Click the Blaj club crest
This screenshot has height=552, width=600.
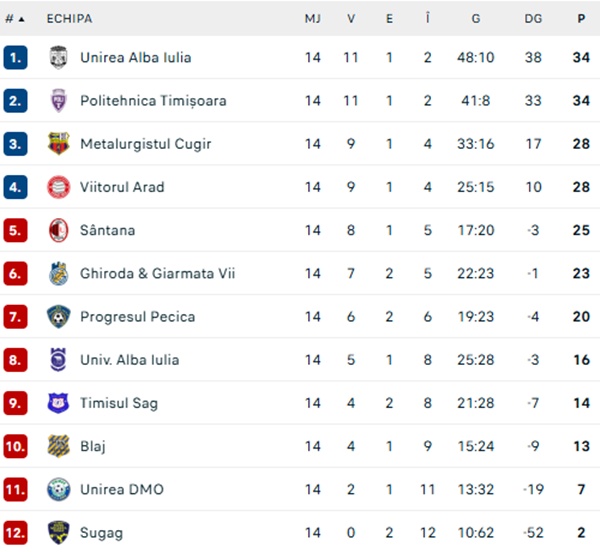[x=59, y=446]
